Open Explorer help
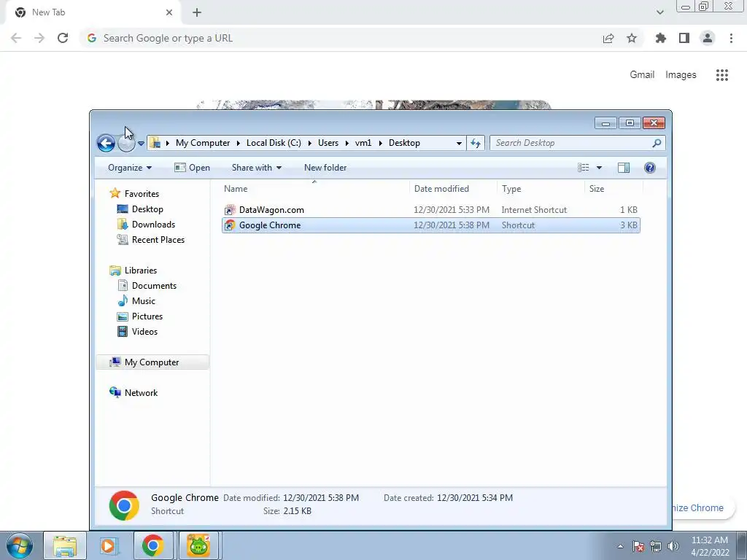 coord(650,168)
